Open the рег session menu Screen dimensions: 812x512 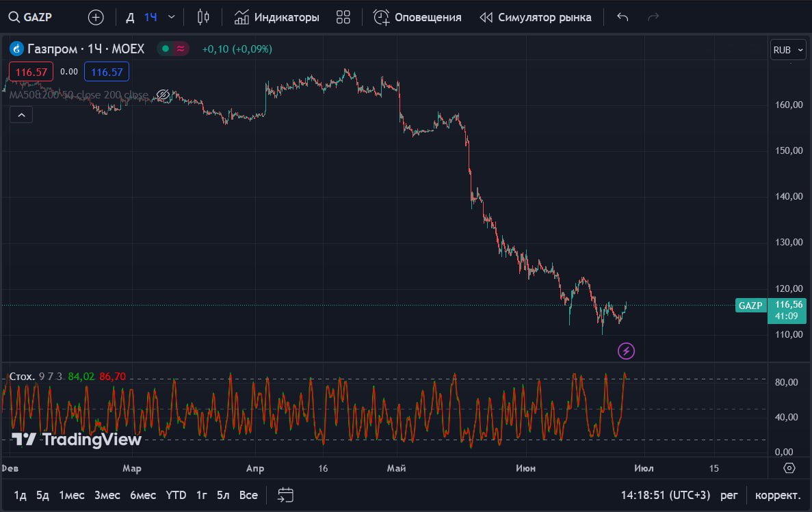tap(729, 496)
